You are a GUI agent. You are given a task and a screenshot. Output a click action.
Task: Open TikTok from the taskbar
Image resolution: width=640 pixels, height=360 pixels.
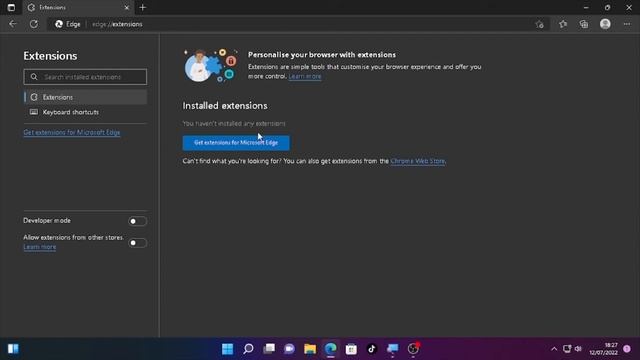click(371, 349)
